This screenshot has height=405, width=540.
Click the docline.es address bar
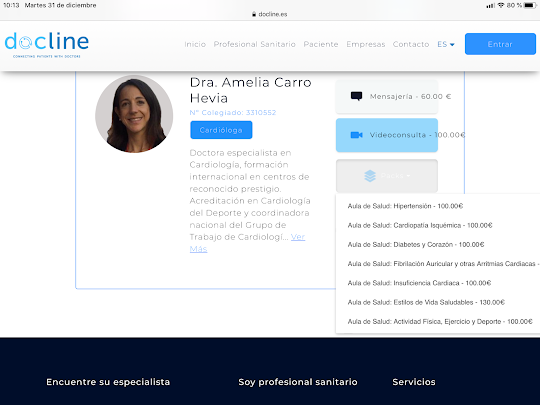270,14
